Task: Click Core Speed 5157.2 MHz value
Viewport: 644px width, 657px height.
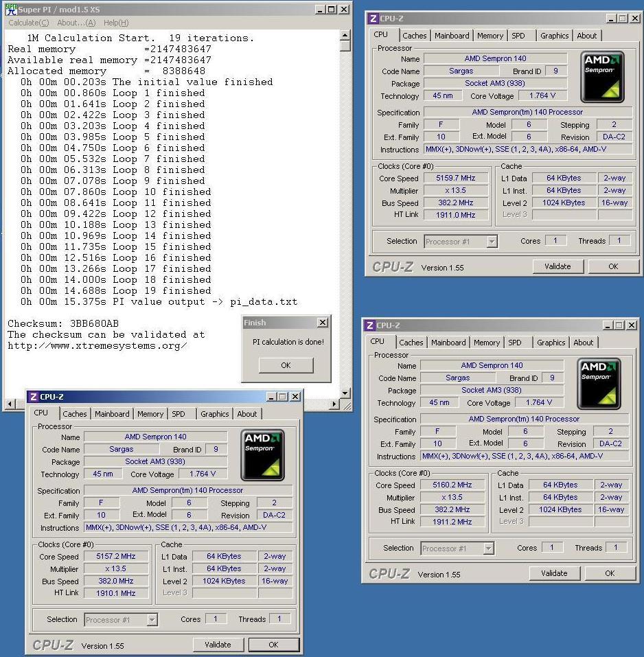Action: (x=116, y=557)
